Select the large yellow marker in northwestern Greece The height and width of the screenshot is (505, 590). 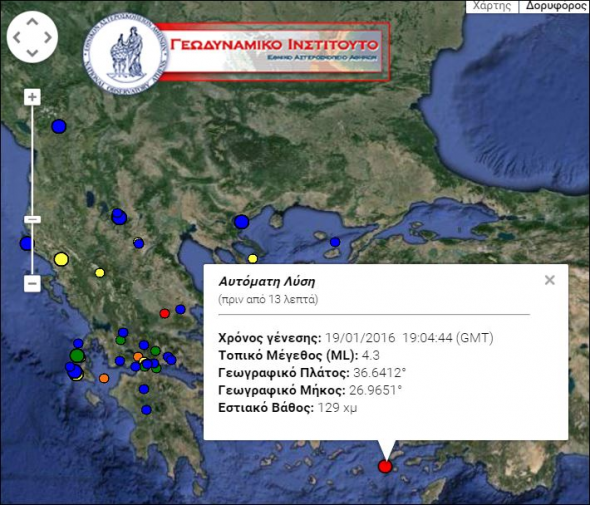[x=61, y=259]
